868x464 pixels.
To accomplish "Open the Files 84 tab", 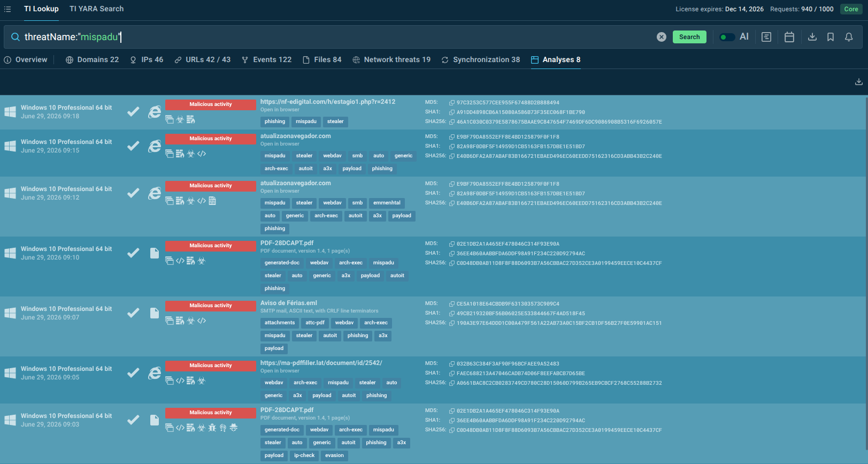I will [322, 60].
